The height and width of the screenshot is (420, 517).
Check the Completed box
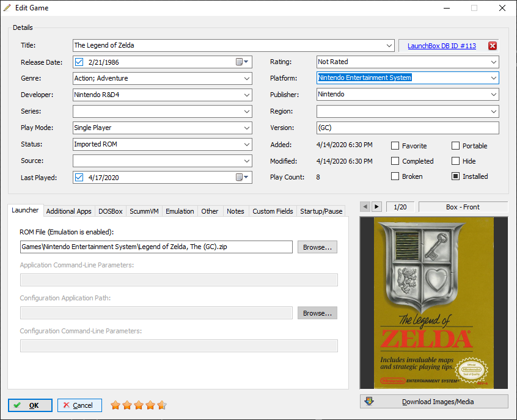point(395,161)
